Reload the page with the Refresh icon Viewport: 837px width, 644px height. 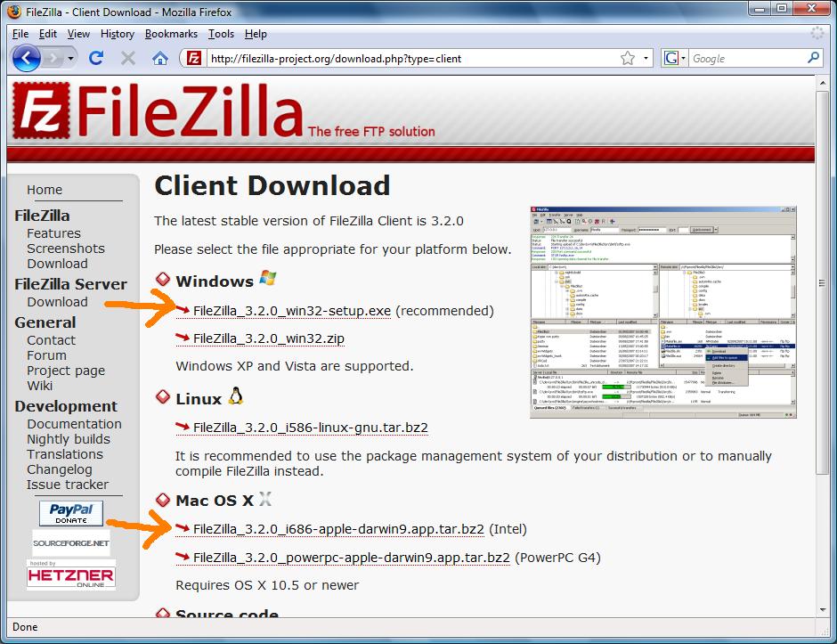click(96, 58)
